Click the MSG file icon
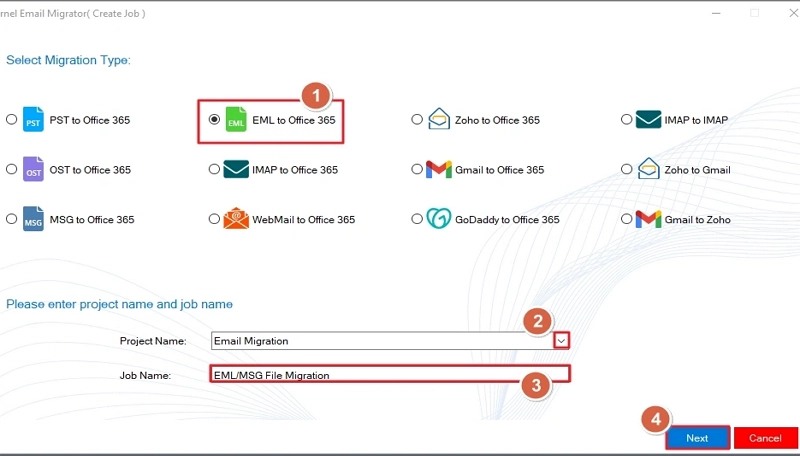 pyautogui.click(x=33, y=219)
